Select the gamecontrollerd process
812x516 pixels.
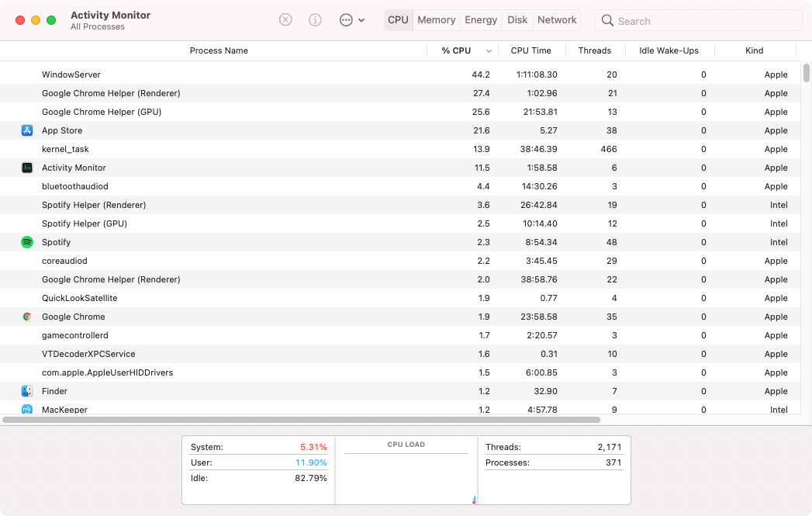[399, 335]
